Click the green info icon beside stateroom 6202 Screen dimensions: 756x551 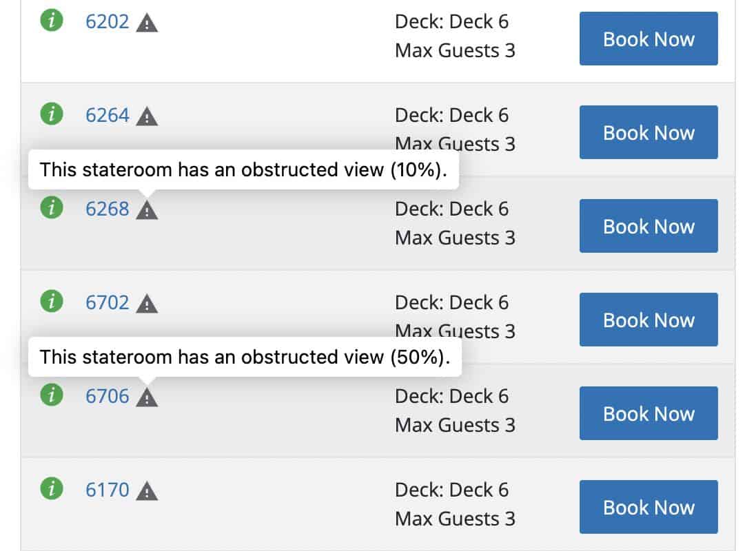click(x=51, y=21)
